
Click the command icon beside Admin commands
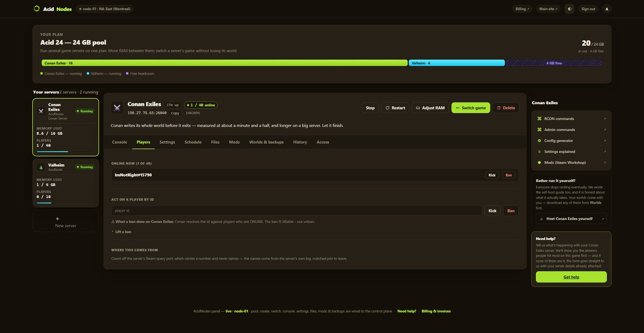click(539, 130)
